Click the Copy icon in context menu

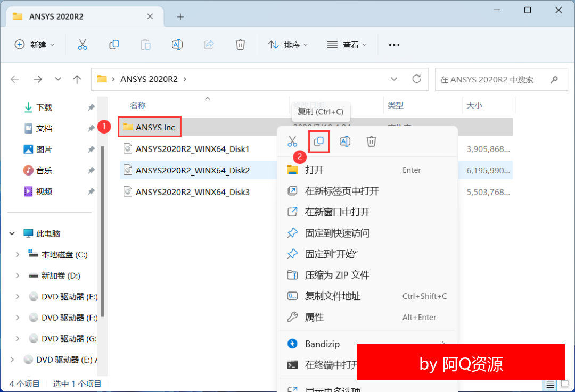pos(319,141)
